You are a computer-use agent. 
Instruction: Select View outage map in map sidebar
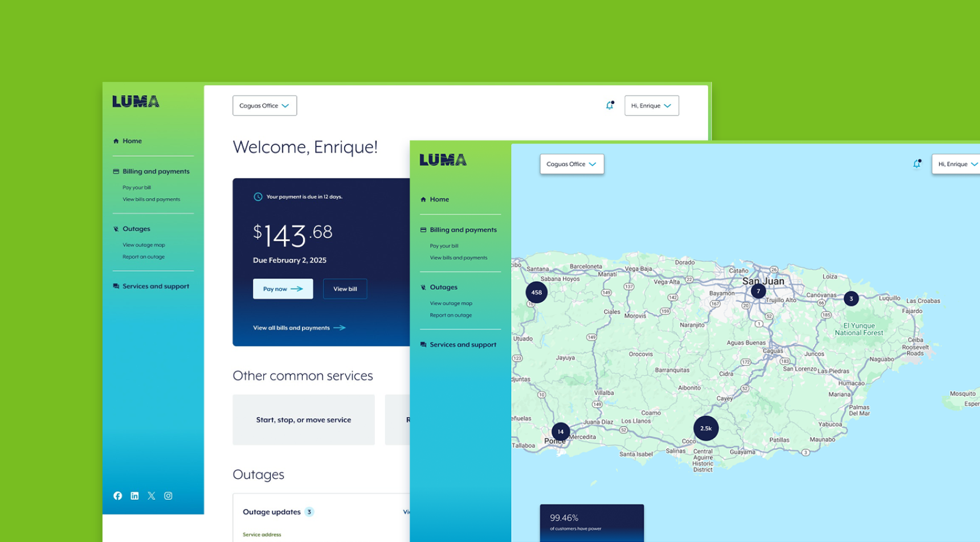(451, 303)
